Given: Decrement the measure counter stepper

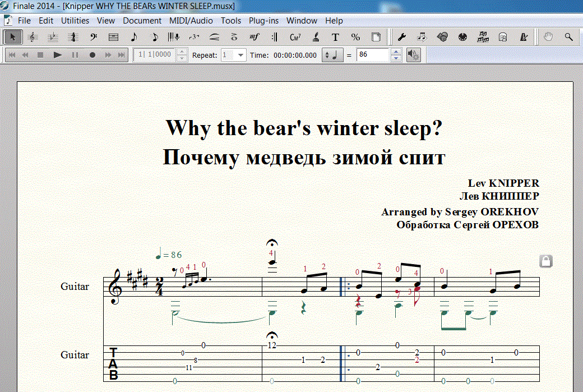Looking at the screenshot, I should tap(182, 58).
